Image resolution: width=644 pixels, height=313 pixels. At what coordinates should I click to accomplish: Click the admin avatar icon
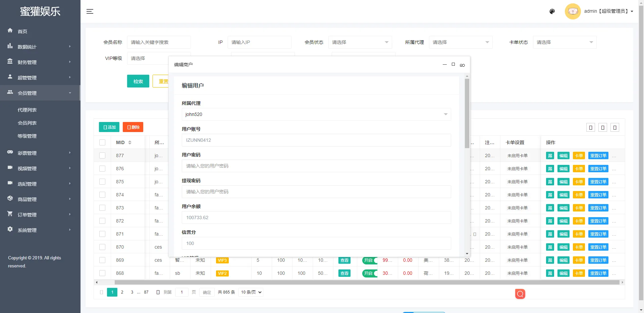(x=573, y=11)
